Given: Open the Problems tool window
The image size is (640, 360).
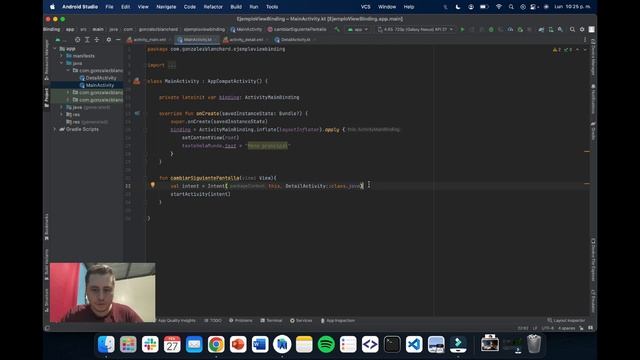Looking at the screenshot, I should coord(241,320).
